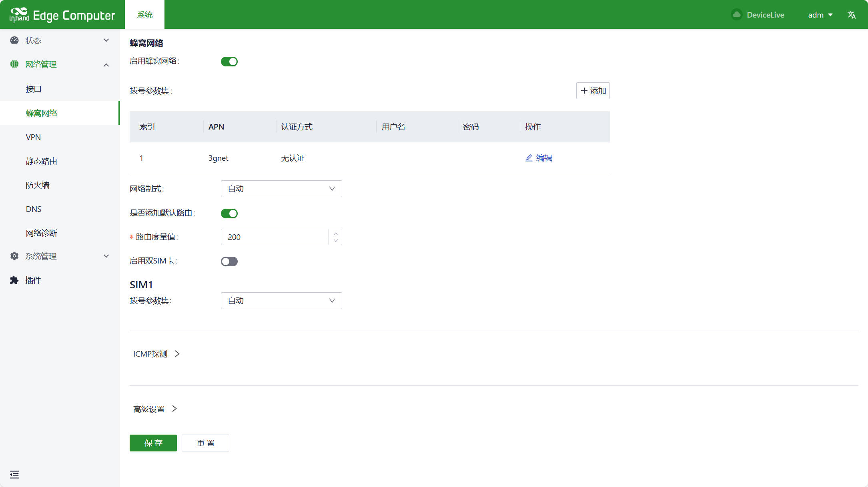Expand the ICMP探测 section
The width and height of the screenshot is (868, 487).
click(x=156, y=354)
